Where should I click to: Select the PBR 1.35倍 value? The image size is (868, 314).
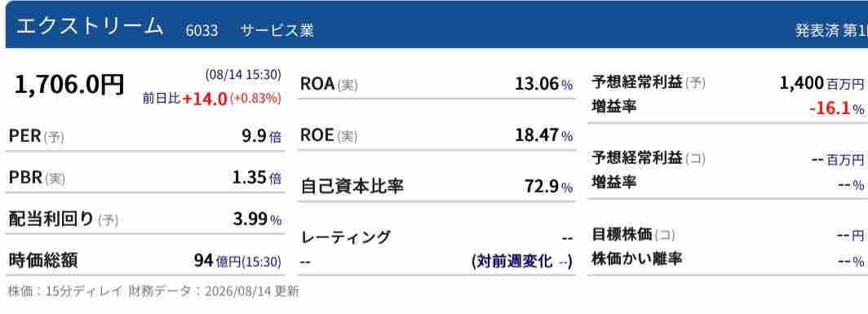pyautogui.click(x=257, y=178)
